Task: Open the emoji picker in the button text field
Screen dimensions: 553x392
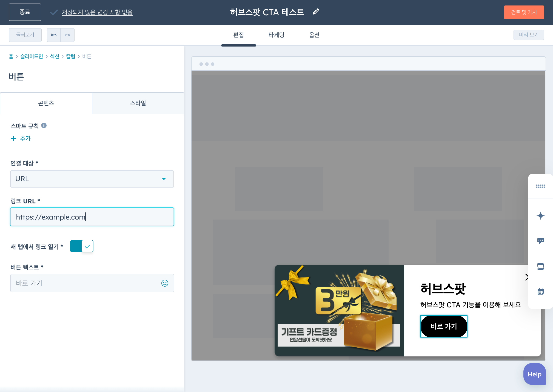Action: tap(165, 283)
